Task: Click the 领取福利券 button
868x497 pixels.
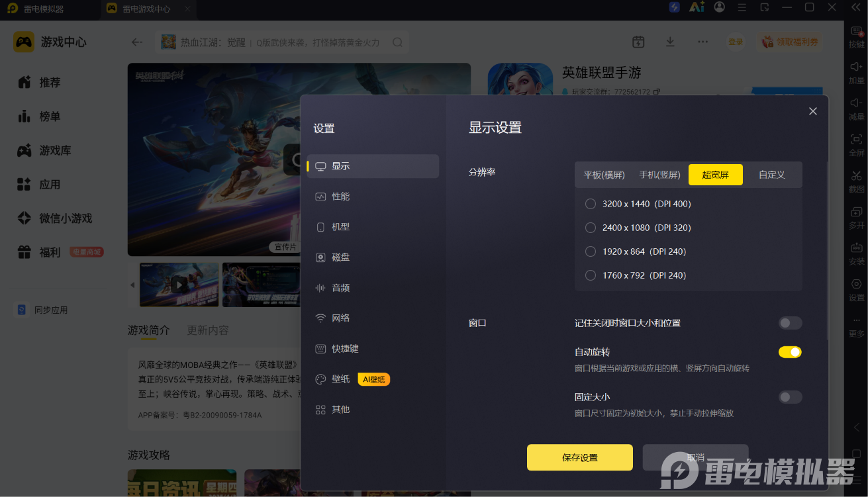Action: 790,42
